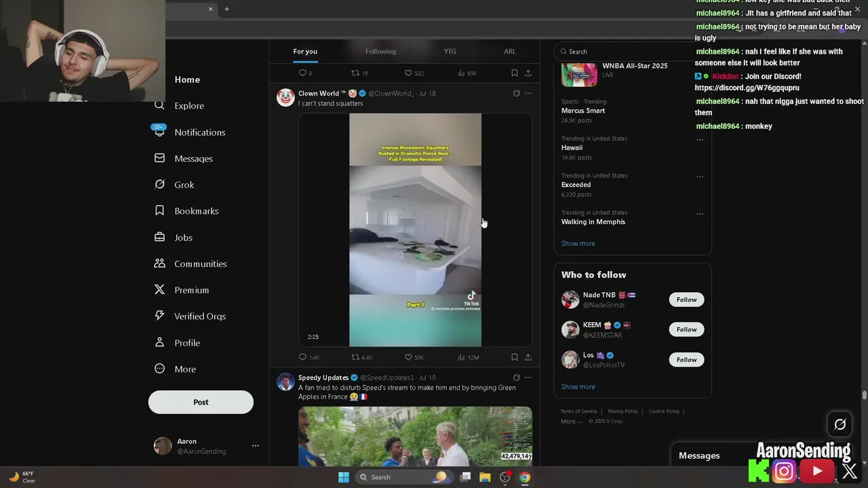
Task: Switch to For you tab
Action: (x=305, y=52)
